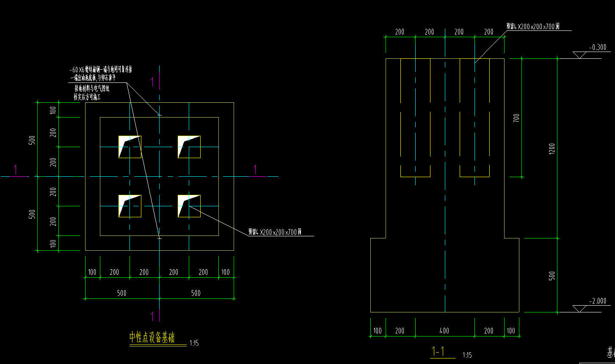The image size is (615, 364).
Task: Select the upper-left reserved hole square in plan
Action: click(130, 147)
